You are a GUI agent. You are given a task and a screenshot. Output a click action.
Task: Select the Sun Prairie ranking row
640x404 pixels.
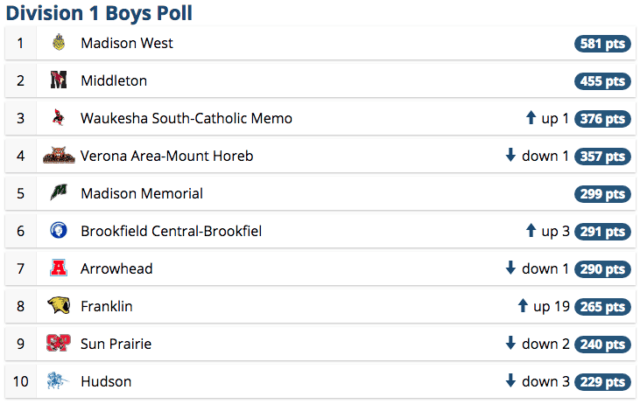[x=320, y=344]
